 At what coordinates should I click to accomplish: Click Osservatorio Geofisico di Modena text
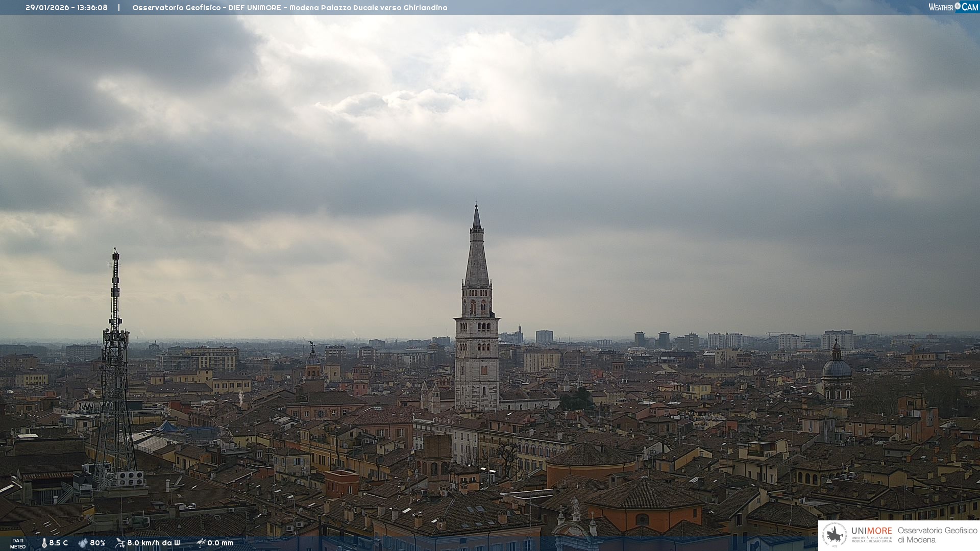[x=937, y=535]
